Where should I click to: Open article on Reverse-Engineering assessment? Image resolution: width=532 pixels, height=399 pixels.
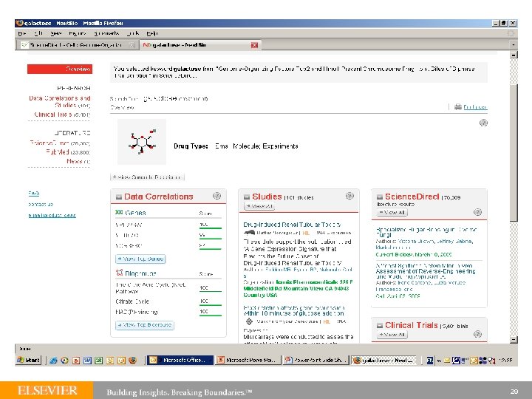426,271
